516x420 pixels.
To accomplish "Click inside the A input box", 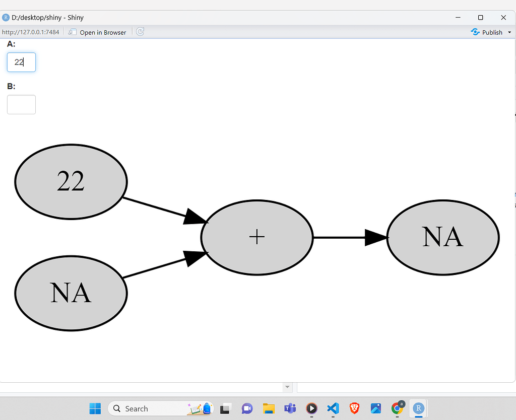I will click(x=21, y=62).
